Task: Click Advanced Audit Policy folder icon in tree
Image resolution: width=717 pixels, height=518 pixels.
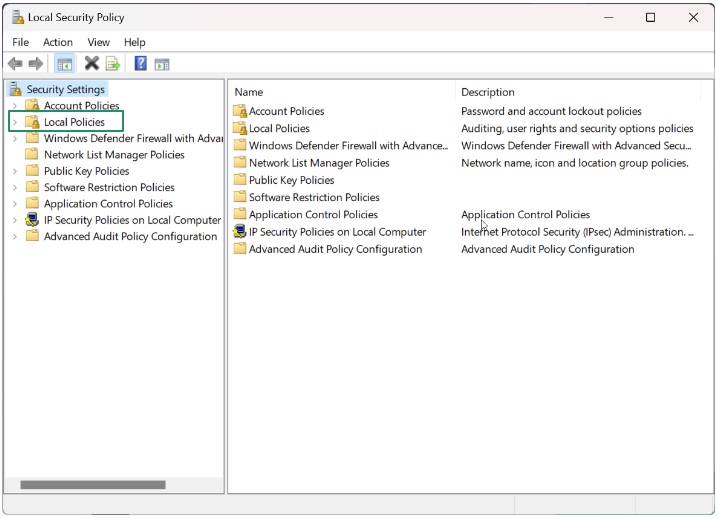Action: coord(32,236)
